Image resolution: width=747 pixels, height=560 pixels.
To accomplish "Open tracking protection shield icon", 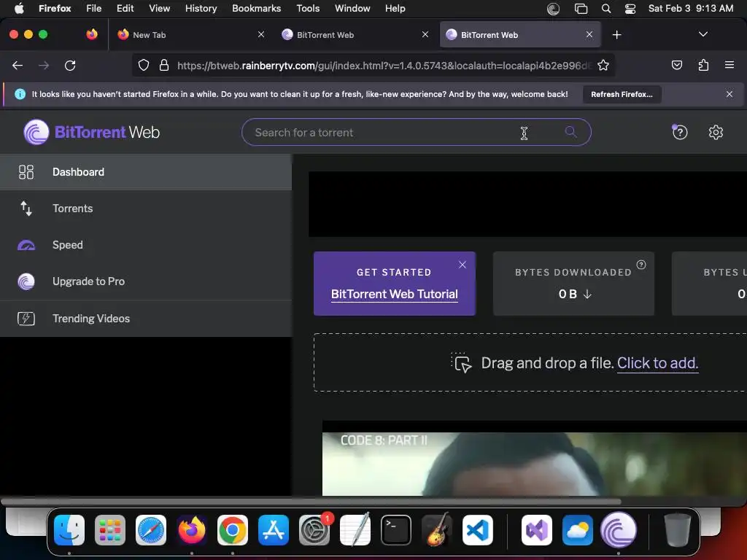I will (x=144, y=65).
